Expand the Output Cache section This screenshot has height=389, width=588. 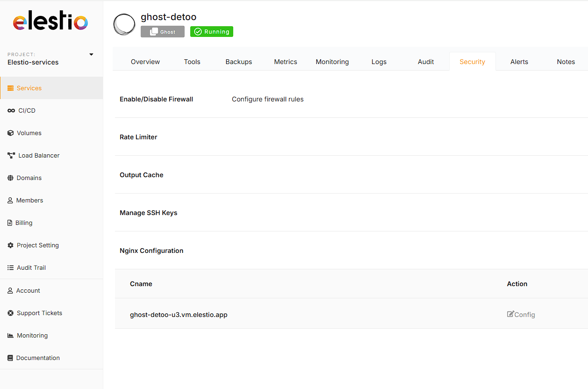(x=141, y=175)
